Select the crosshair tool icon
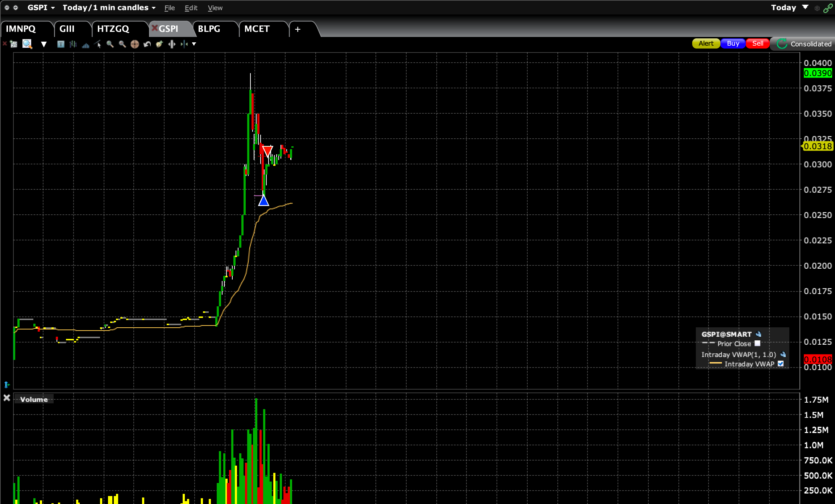The height and width of the screenshot is (504, 835). (134, 44)
